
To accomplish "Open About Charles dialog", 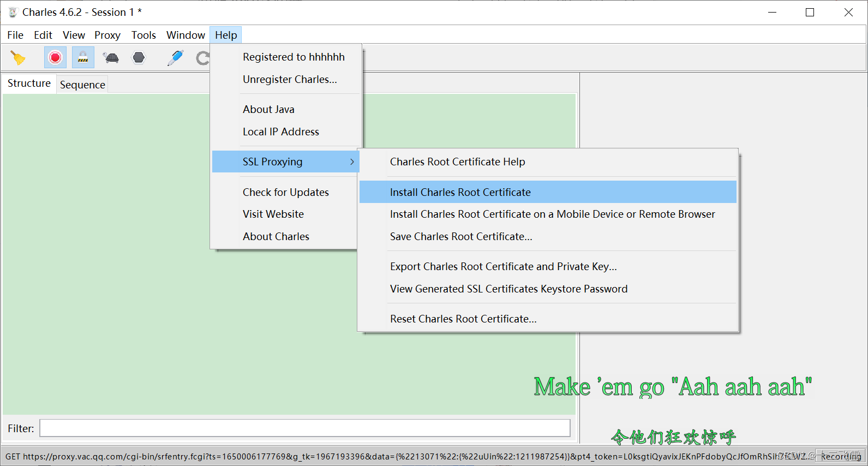I will [x=276, y=236].
